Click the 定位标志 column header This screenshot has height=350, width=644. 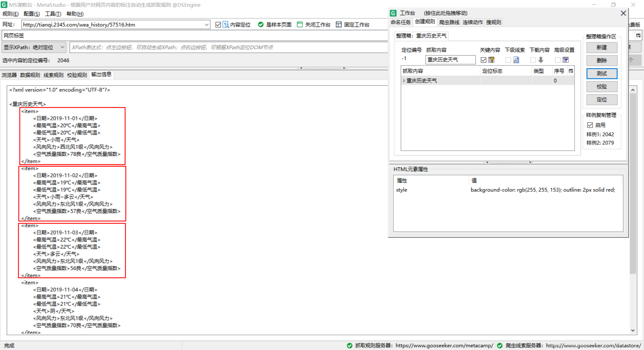506,71
